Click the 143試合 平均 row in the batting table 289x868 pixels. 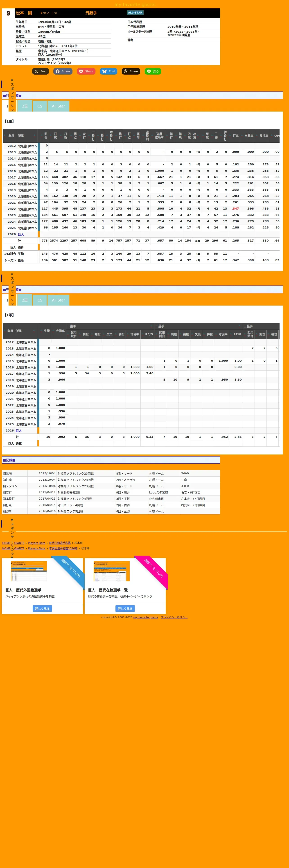coord(141,254)
